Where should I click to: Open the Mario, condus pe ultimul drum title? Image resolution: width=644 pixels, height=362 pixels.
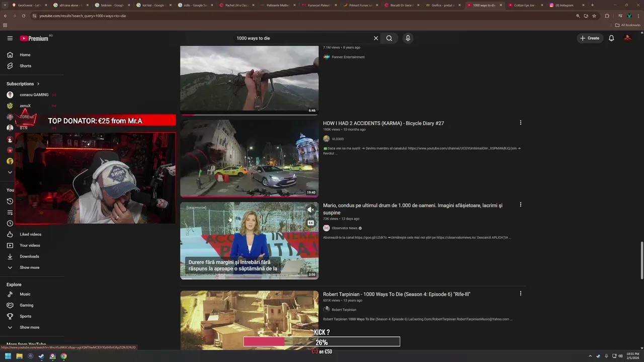tap(413, 209)
